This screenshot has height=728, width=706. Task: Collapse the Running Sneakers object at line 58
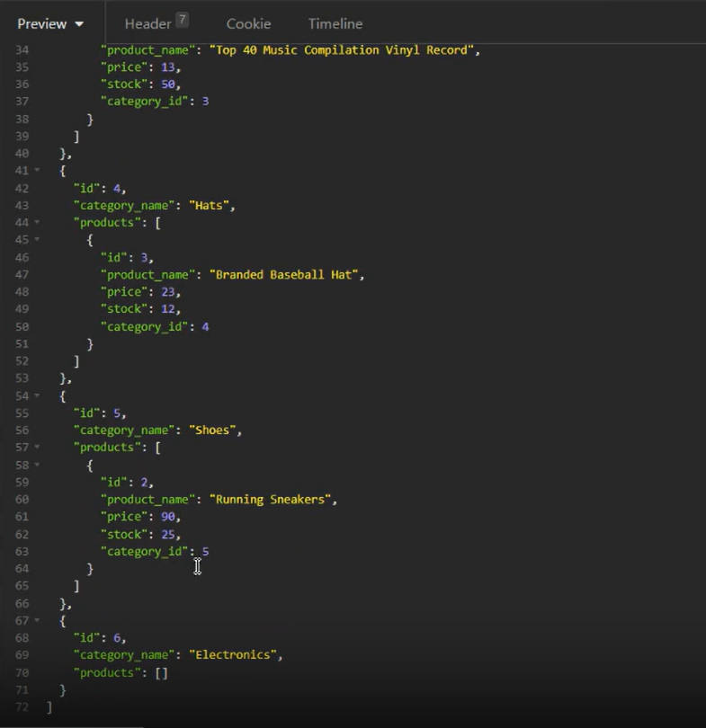pyautogui.click(x=37, y=465)
